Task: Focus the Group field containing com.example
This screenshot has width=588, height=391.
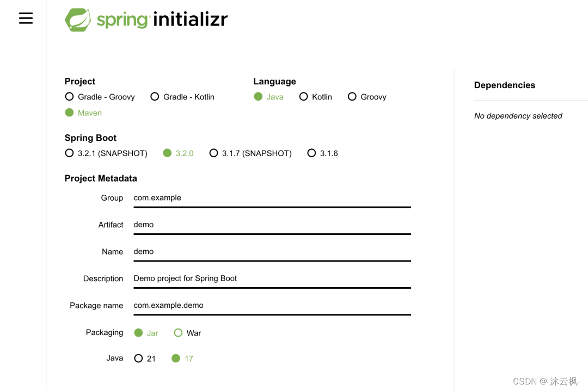Action: tap(272, 198)
